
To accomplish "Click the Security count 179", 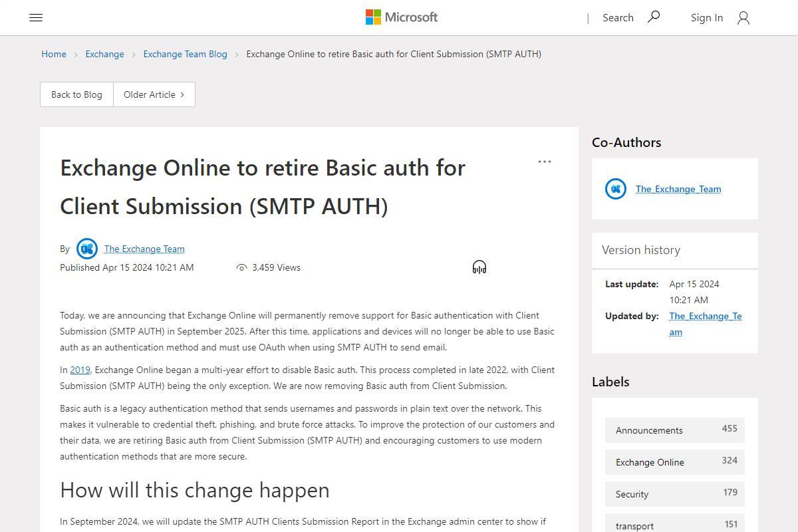I will point(730,492).
